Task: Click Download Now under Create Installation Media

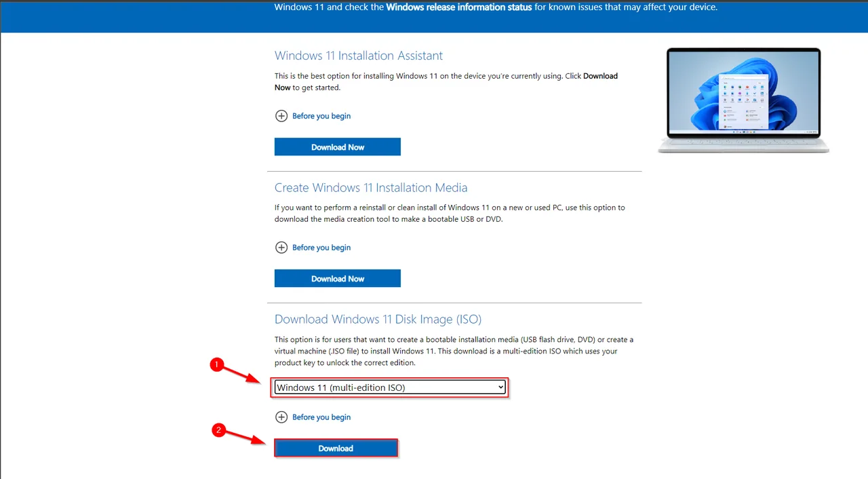Action: [337, 278]
